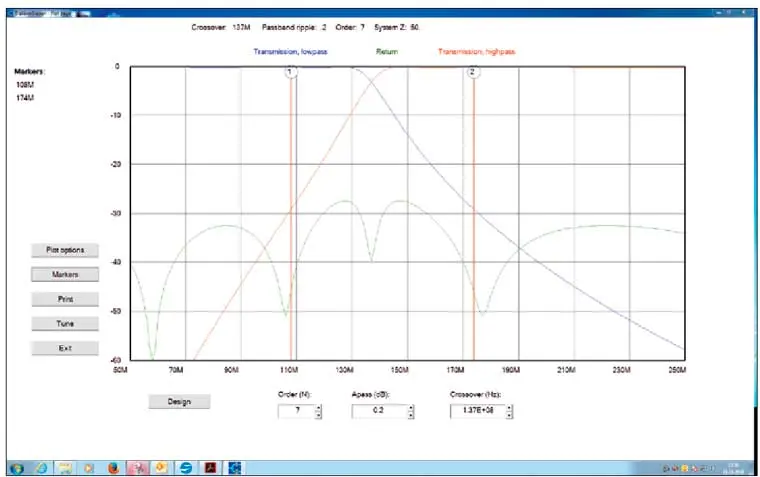Click the Print button
760x477 pixels.
pos(65,300)
